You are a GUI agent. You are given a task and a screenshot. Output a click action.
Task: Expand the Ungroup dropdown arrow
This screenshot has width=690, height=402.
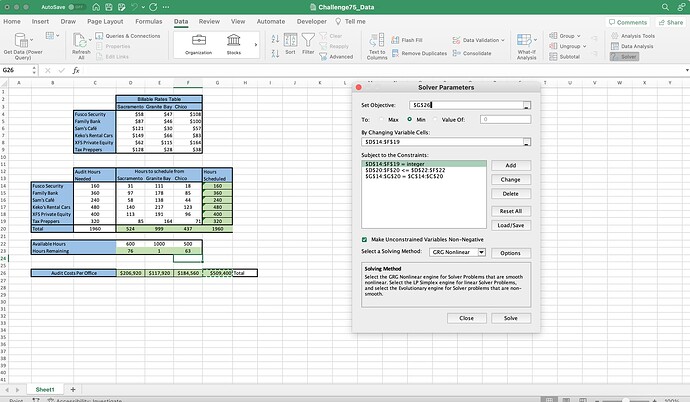coord(584,46)
